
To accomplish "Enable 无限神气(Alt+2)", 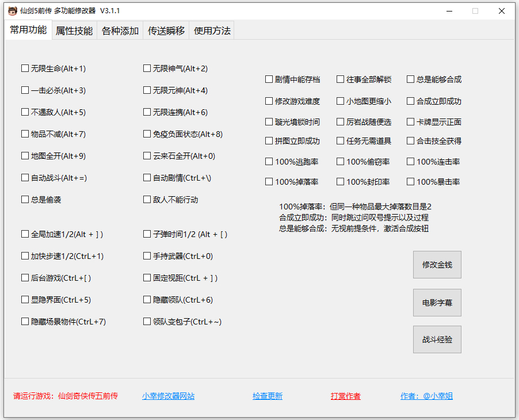I will (147, 68).
